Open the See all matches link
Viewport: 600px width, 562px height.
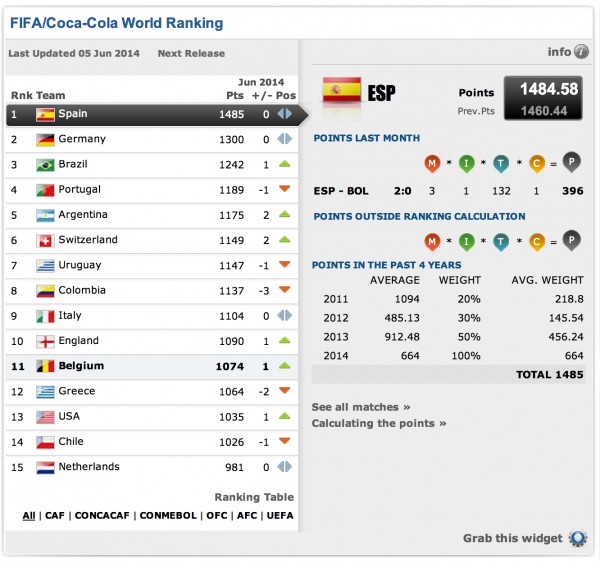pyautogui.click(x=361, y=407)
